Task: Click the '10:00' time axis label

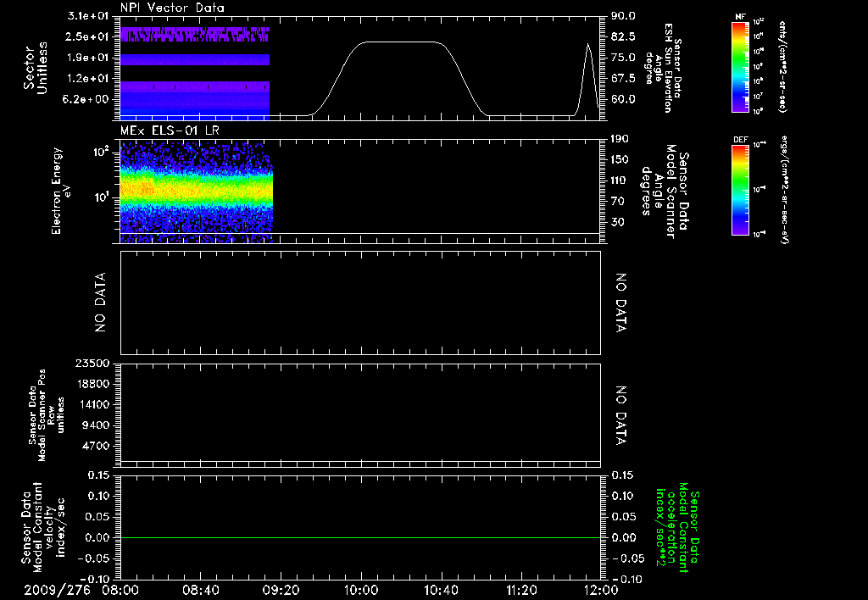Action: [361, 590]
